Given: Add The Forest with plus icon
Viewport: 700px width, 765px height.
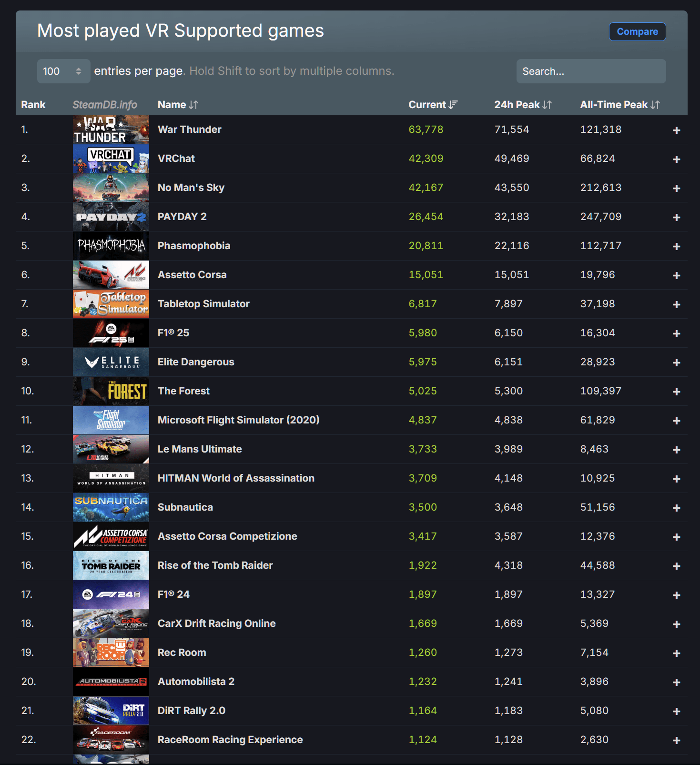Looking at the screenshot, I should (x=676, y=392).
